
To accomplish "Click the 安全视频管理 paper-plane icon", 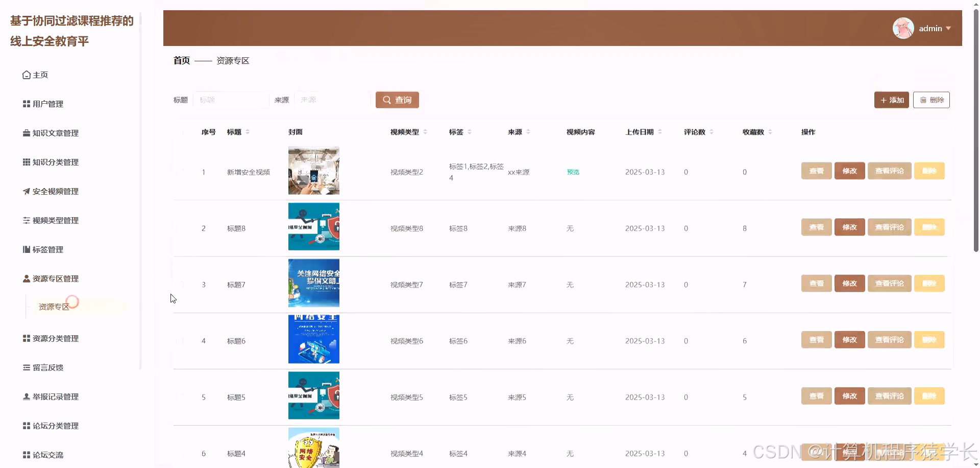I will pos(26,191).
